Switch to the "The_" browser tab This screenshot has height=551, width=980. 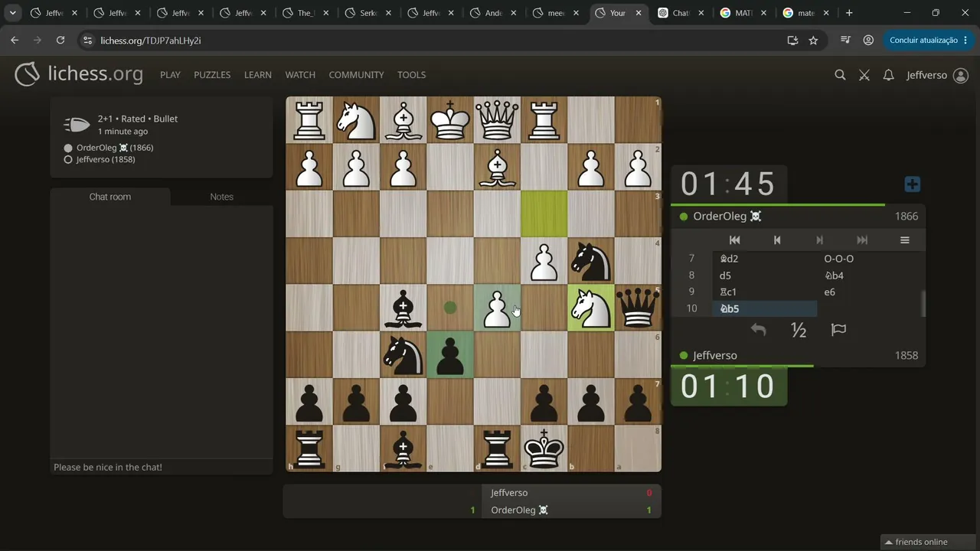pos(305,13)
